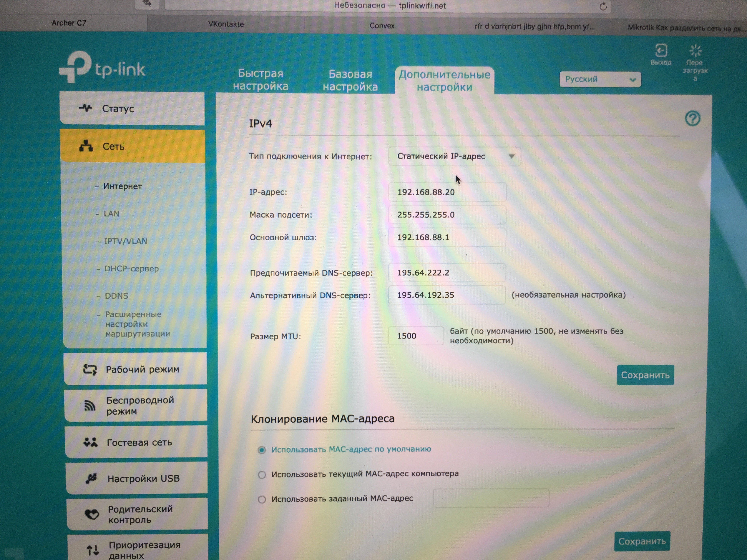This screenshot has width=747, height=560.
Task: Switch to Archer C7 browser tab
Action: (x=69, y=23)
